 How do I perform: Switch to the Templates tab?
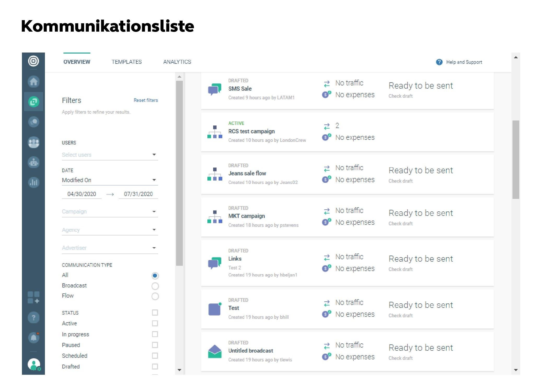[126, 62]
